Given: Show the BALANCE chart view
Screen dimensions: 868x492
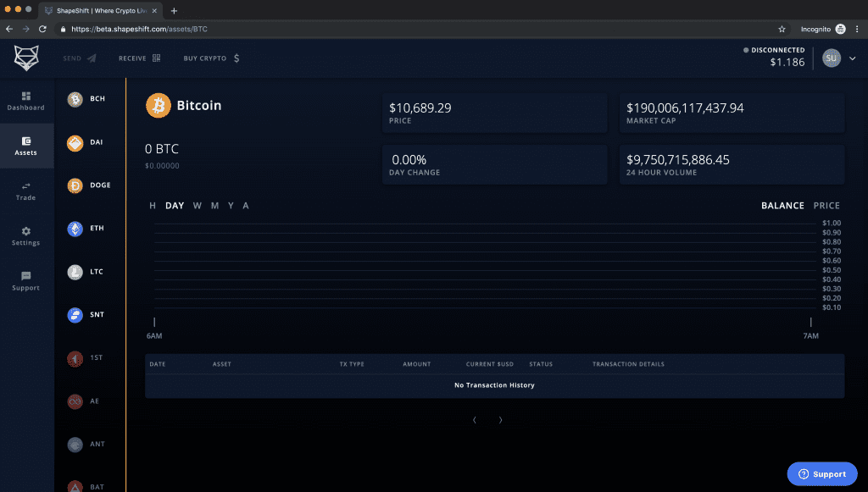Looking at the screenshot, I should pyautogui.click(x=782, y=206).
